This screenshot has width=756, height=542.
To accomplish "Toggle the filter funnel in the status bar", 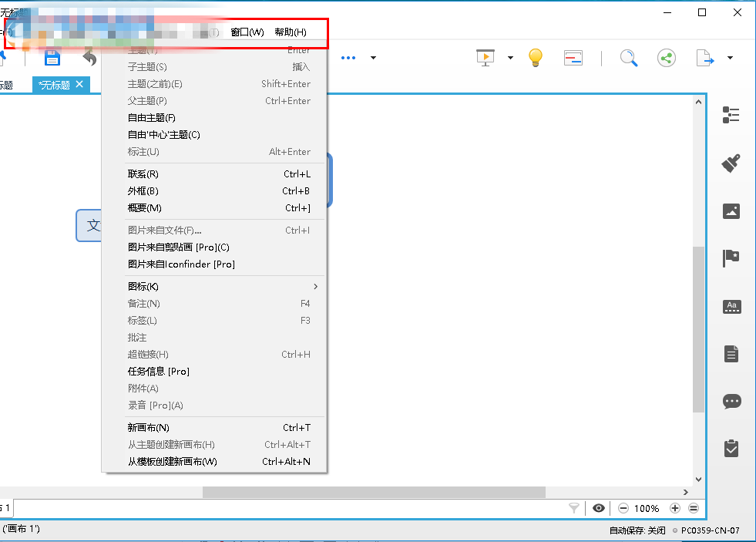I will coord(573,508).
